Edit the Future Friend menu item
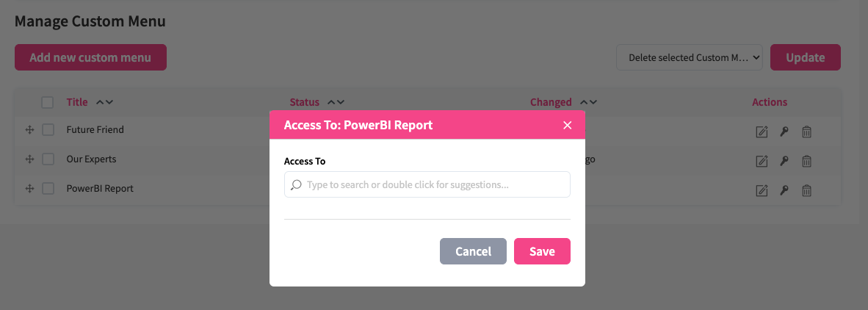The width and height of the screenshot is (868, 310). coord(762,132)
